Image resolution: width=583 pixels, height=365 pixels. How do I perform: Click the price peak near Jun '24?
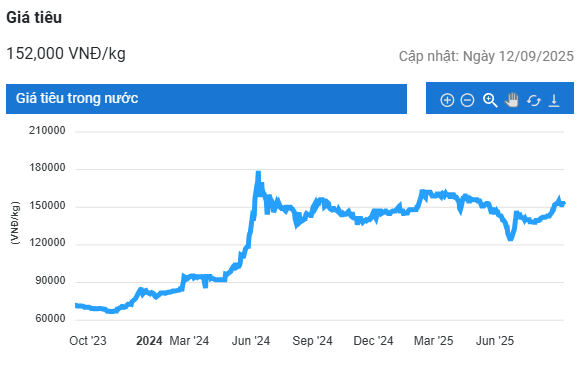[x=258, y=173]
